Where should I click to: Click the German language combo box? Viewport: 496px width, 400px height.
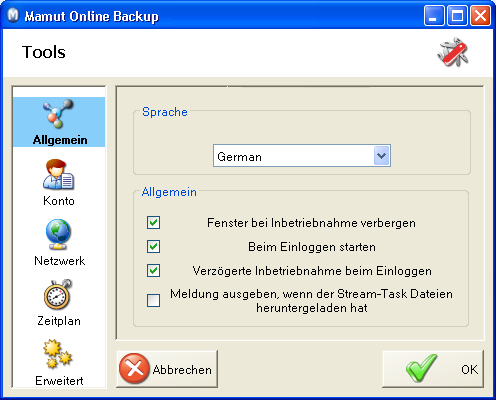coord(302,156)
